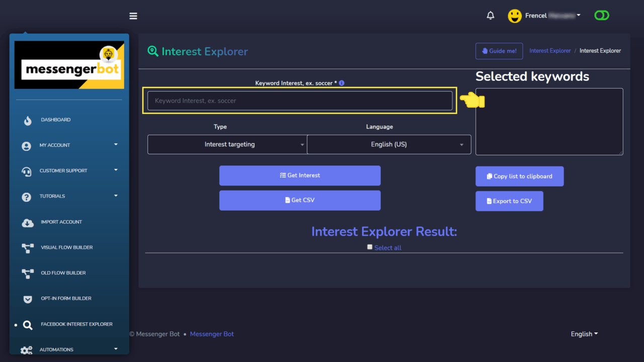Click the Keyword Interest input field

(x=299, y=101)
